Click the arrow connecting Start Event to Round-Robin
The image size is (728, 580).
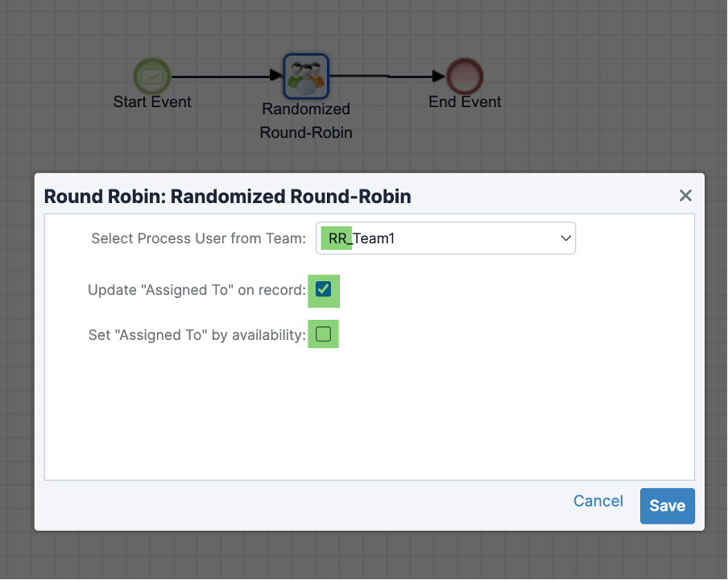227,76
